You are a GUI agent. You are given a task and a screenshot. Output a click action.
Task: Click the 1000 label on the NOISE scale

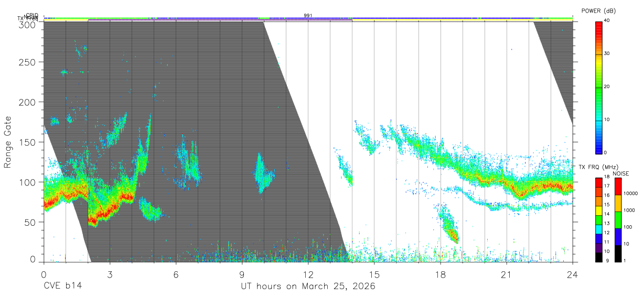click(x=629, y=210)
